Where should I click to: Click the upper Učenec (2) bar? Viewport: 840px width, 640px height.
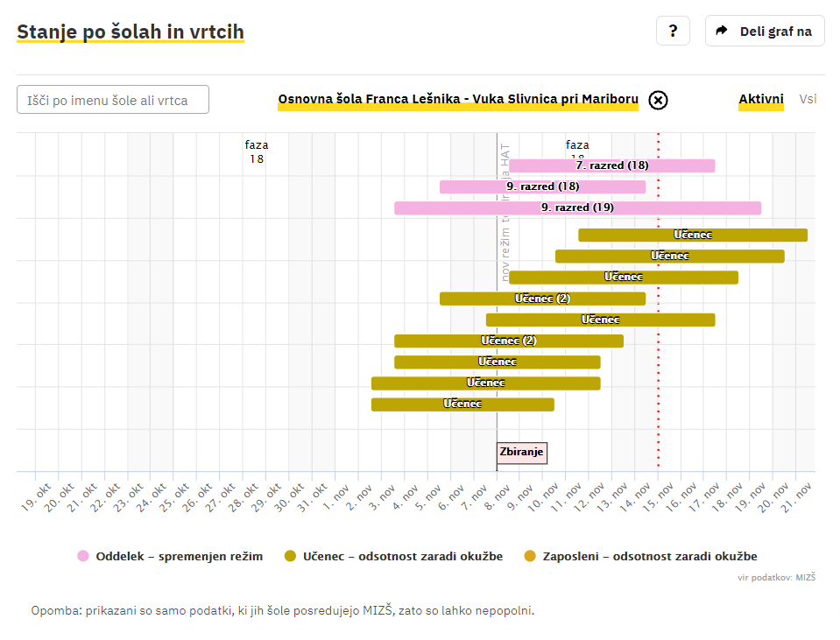(542, 299)
